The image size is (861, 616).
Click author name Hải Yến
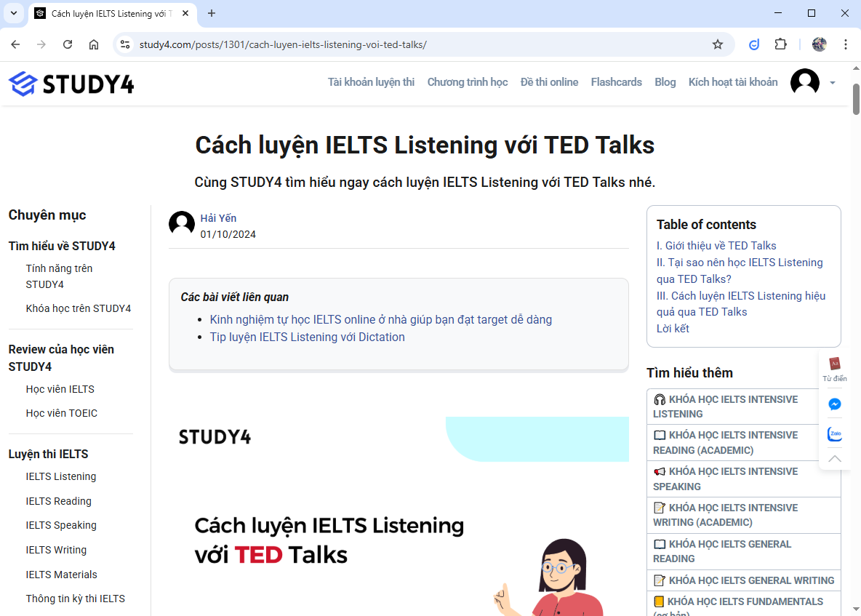click(x=218, y=218)
